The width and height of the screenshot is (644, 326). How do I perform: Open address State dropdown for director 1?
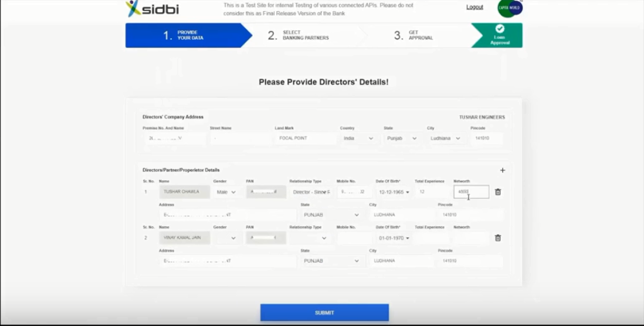[x=331, y=214]
